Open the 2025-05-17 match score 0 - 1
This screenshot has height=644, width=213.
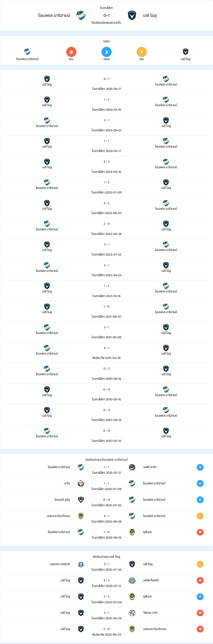[x=107, y=79]
